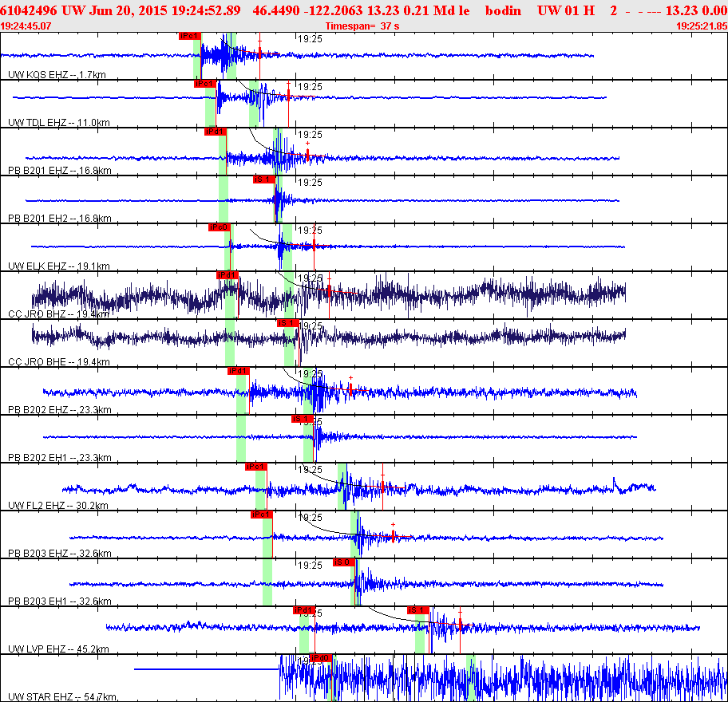The height and width of the screenshot is (702, 728).
Task: Click the 'UW ELK EHZ -- 19.1km' station label
Action: pyautogui.click(x=59, y=266)
